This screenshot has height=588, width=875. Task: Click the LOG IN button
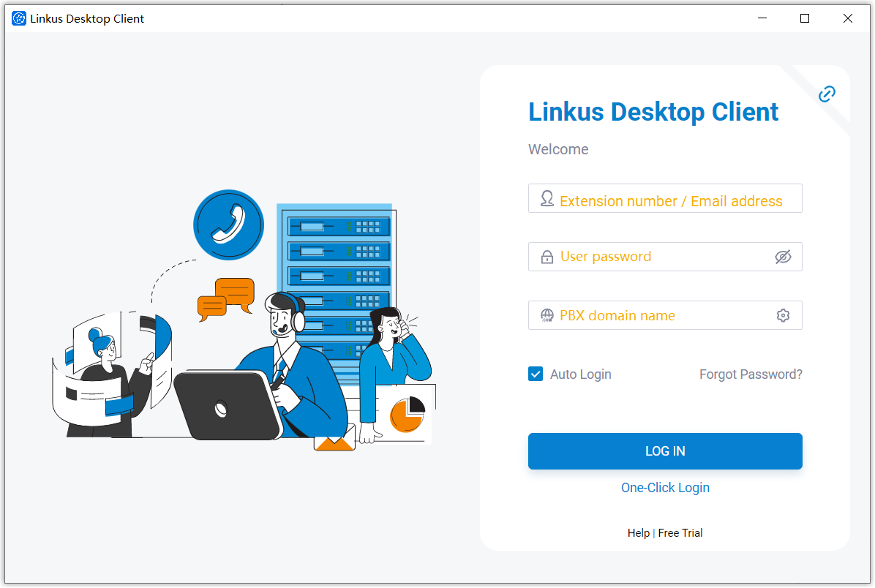tap(665, 451)
